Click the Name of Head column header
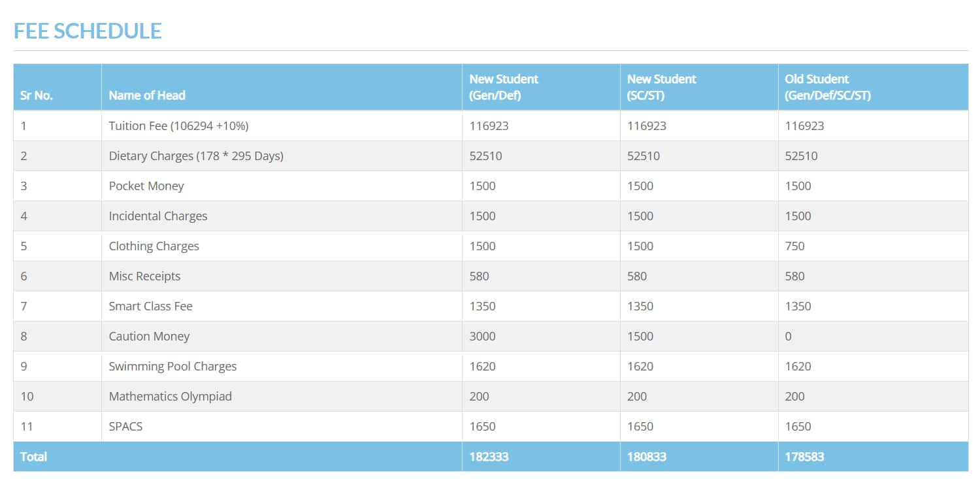The height and width of the screenshot is (479, 980). [x=147, y=95]
